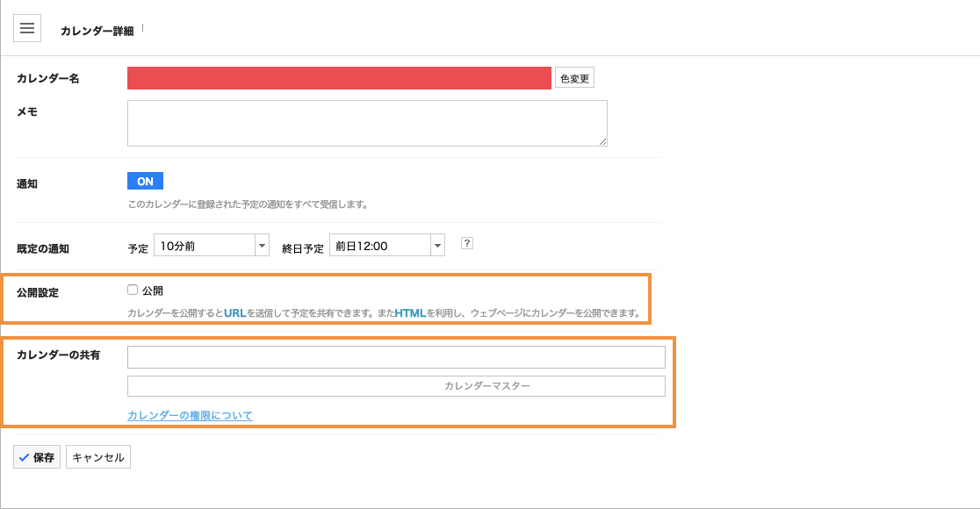Click the カレンダー詳細 header title
Viewport: 980px width, 509px height.
tap(97, 31)
